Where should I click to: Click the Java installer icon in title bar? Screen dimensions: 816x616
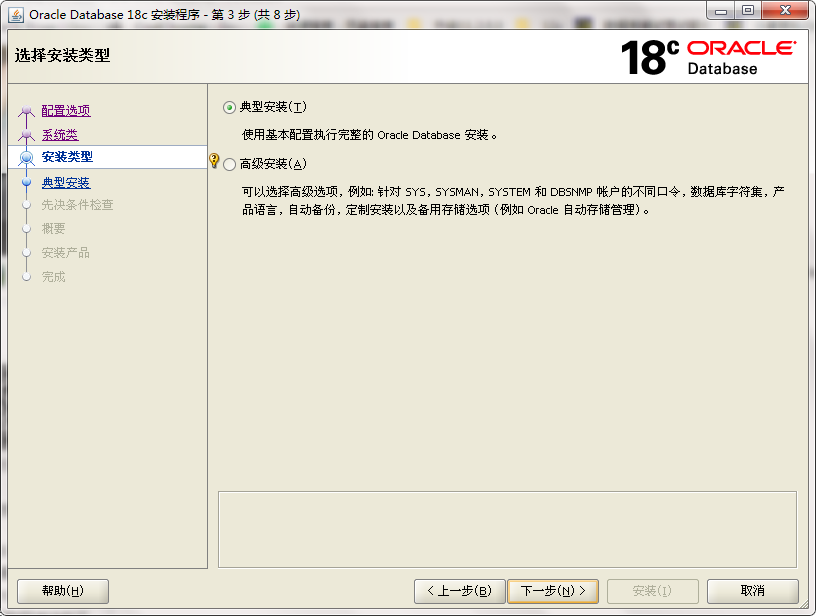16,15
